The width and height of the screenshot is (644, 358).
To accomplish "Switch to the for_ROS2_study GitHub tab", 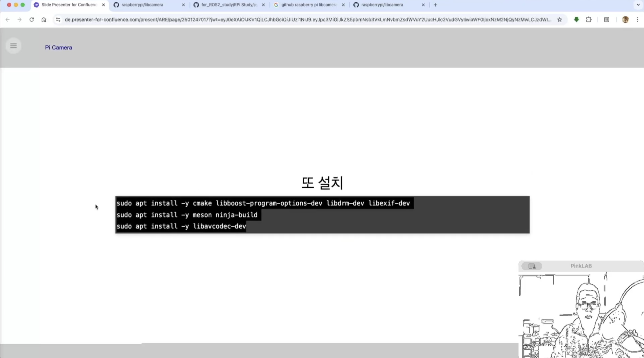I will click(x=229, y=5).
